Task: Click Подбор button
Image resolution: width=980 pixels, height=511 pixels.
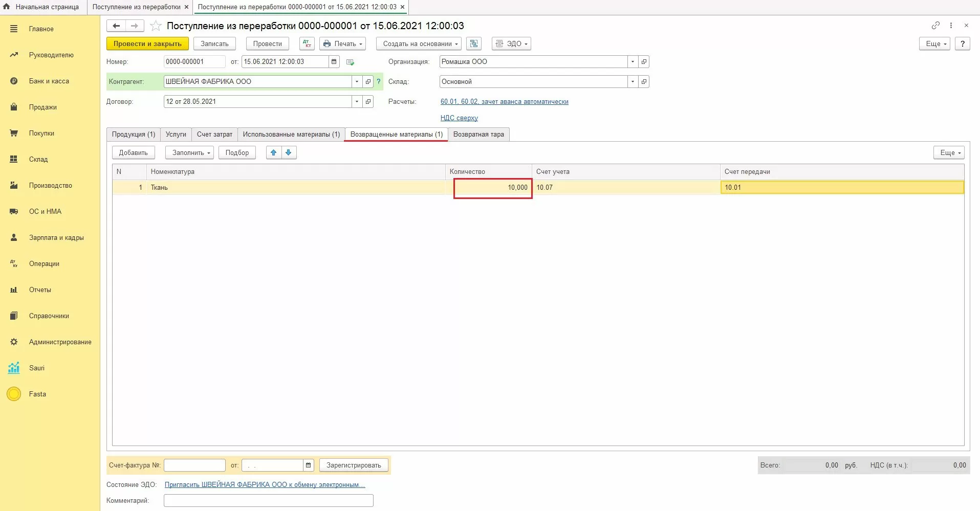Action: click(x=237, y=152)
